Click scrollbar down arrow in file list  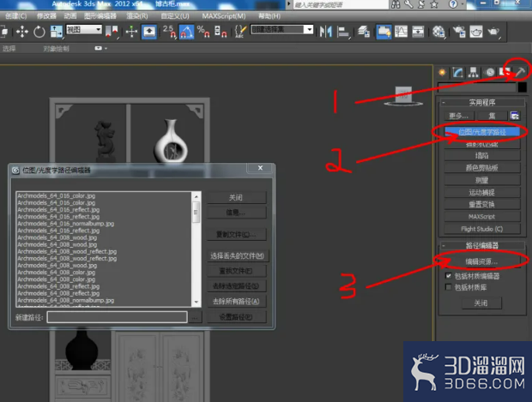coord(196,303)
